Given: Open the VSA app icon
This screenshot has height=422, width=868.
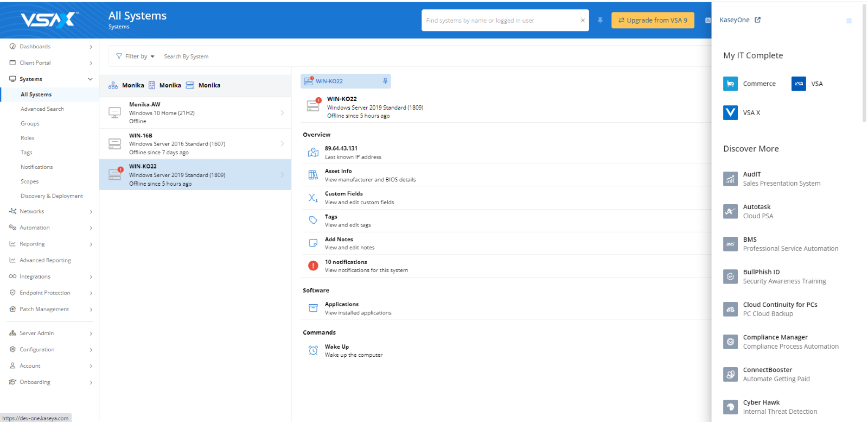Looking at the screenshot, I should [x=799, y=84].
